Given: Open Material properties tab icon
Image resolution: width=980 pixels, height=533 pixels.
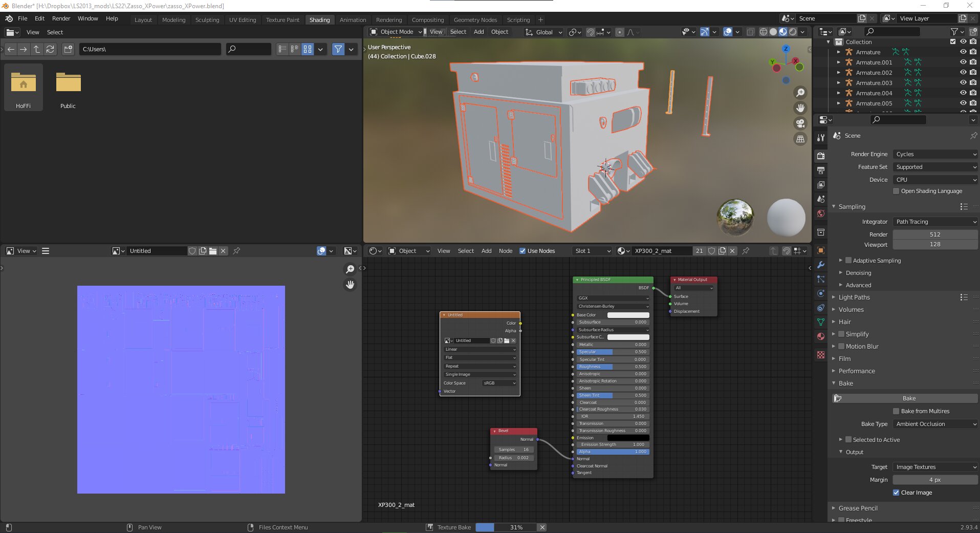Looking at the screenshot, I should coord(821,336).
